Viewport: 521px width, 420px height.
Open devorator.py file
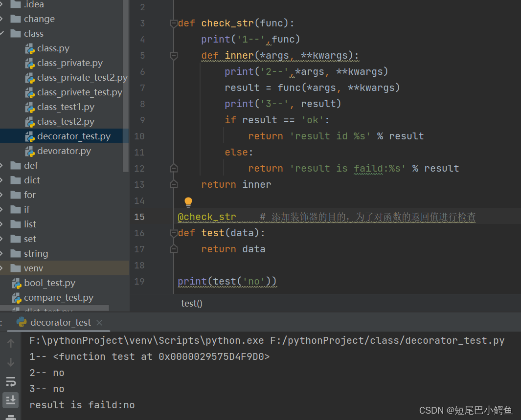coord(64,151)
